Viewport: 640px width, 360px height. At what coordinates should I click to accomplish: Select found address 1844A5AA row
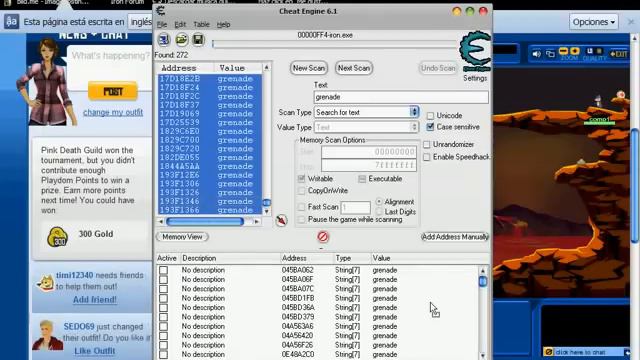(209, 166)
